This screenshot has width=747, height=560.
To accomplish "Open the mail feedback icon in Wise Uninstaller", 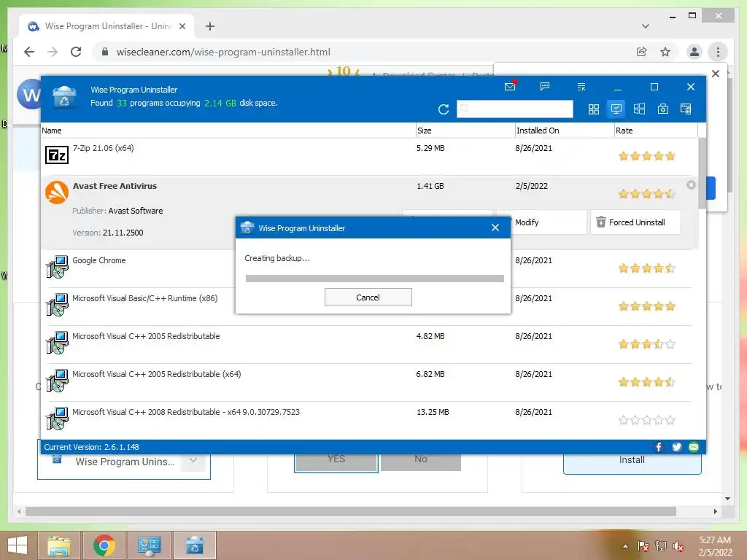I will point(510,87).
